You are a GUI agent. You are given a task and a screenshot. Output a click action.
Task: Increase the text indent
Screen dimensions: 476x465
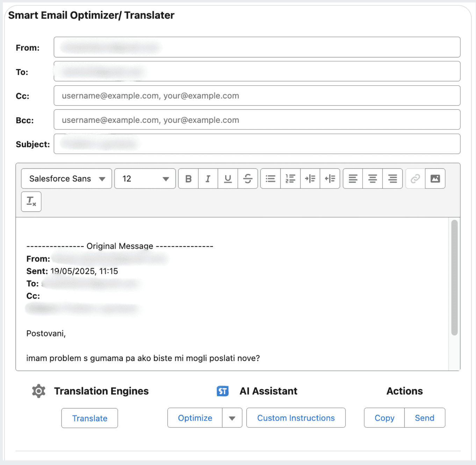pyautogui.click(x=310, y=179)
